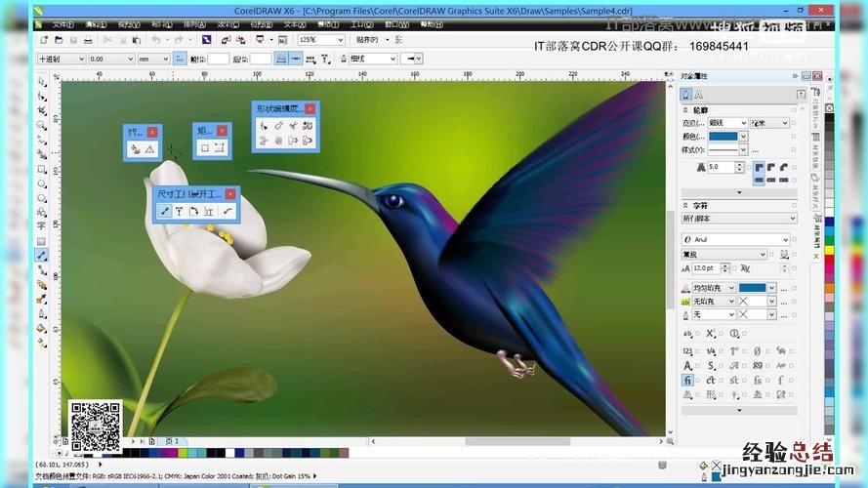The width and height of the screenshot is (868, 488).
Task: Expand the font name dropdown showing Arial
Action: pyautogui.click(x=784, y=239)
